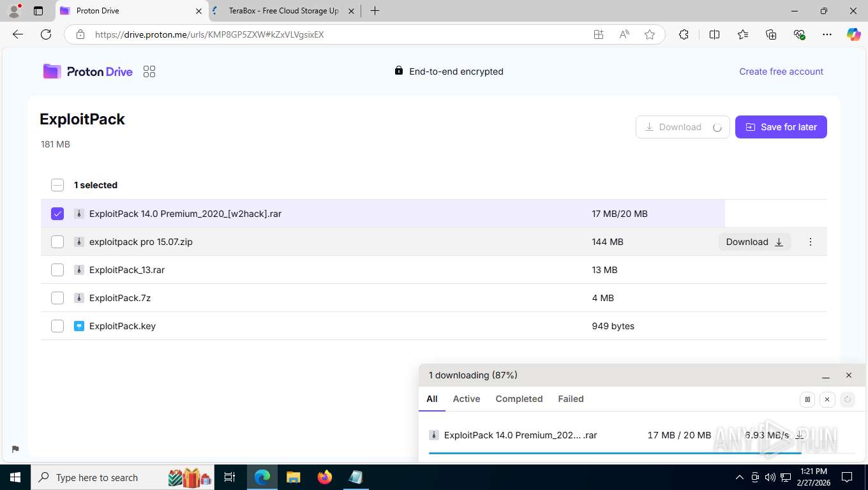Screen dimensions: 868x490
Task: View the Failed transfers tab
Action: coord(571,399)
